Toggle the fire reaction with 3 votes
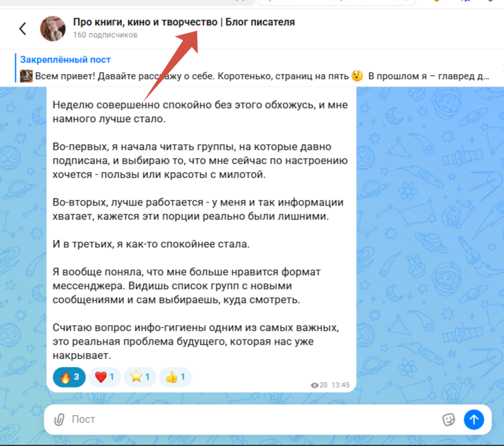The width and height of the screenshot is (504, 446). tap(69, 377)
